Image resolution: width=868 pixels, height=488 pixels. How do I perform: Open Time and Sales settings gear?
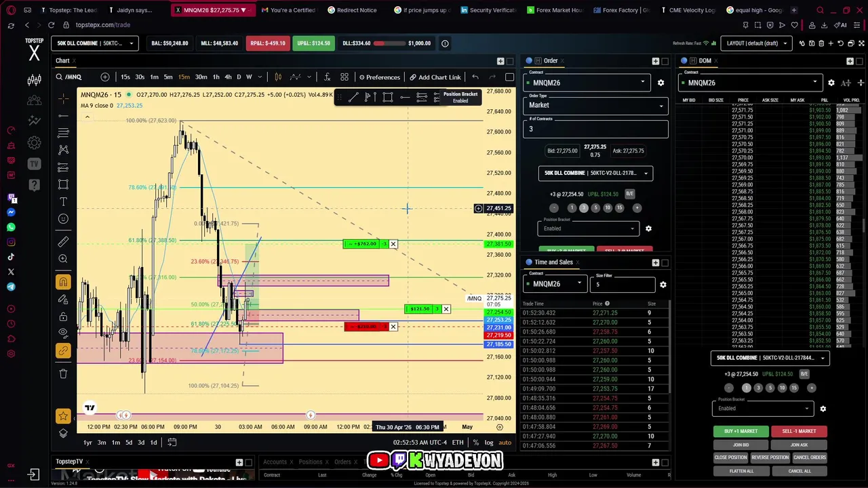663,285
